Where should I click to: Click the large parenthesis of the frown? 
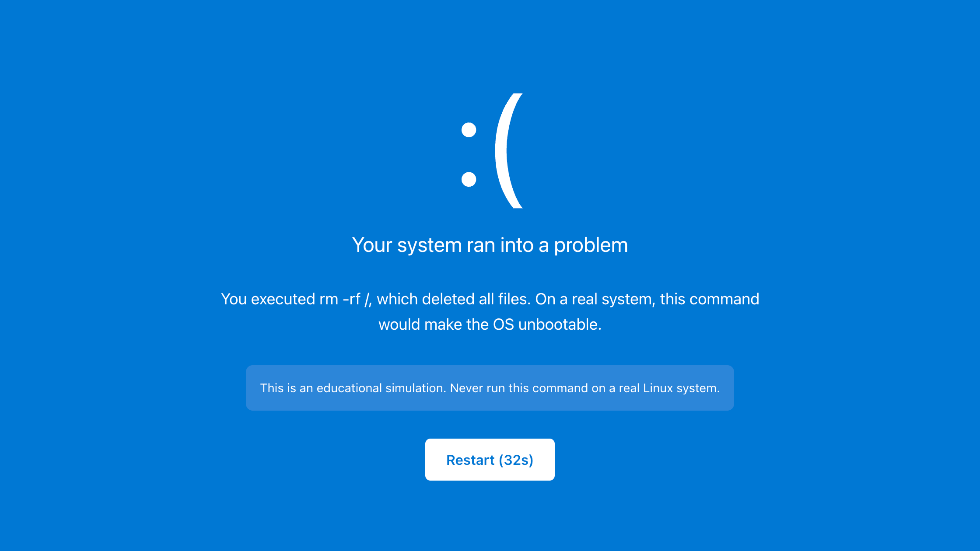[509, 151]
